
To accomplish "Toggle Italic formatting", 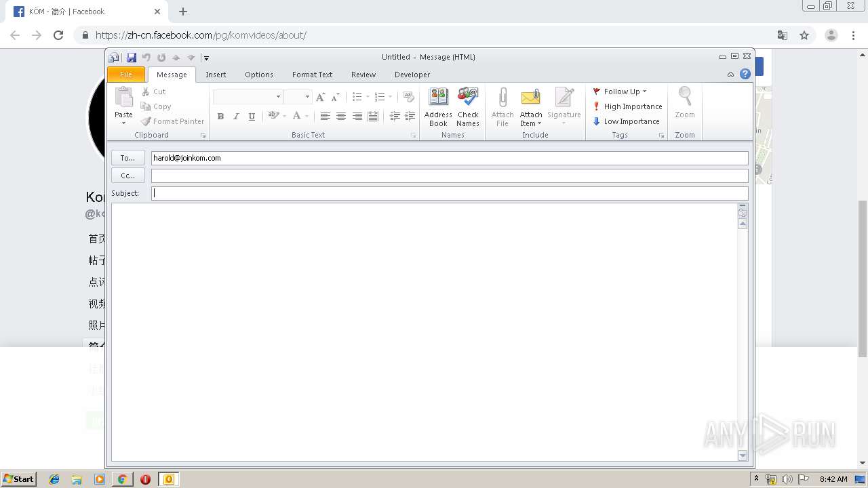I will click(236, 117).
